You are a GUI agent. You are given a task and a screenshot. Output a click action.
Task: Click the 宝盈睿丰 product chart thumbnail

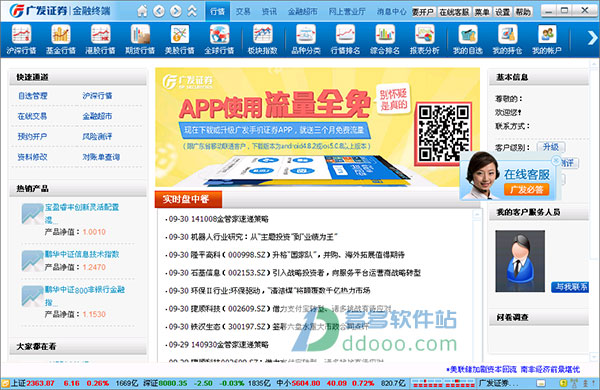(32, 214)
